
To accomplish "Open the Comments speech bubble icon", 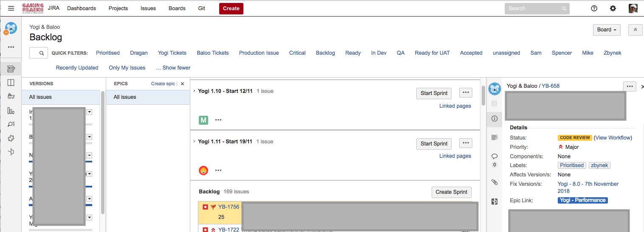I will [494, 157].
